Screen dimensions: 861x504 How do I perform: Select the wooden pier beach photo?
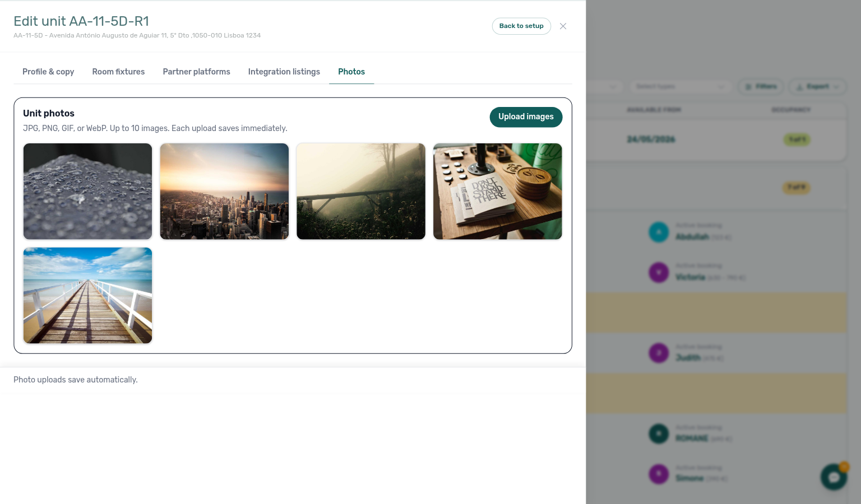87,296
